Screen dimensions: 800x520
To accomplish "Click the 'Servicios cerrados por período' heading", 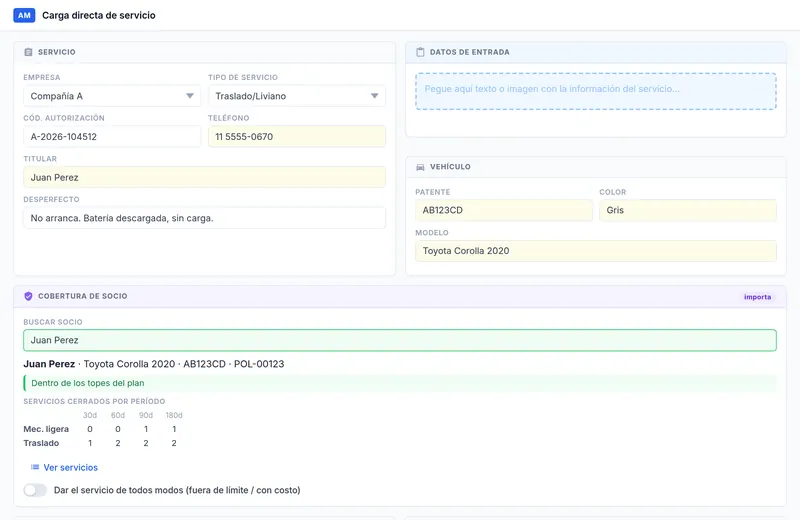I will pos(94,402).
